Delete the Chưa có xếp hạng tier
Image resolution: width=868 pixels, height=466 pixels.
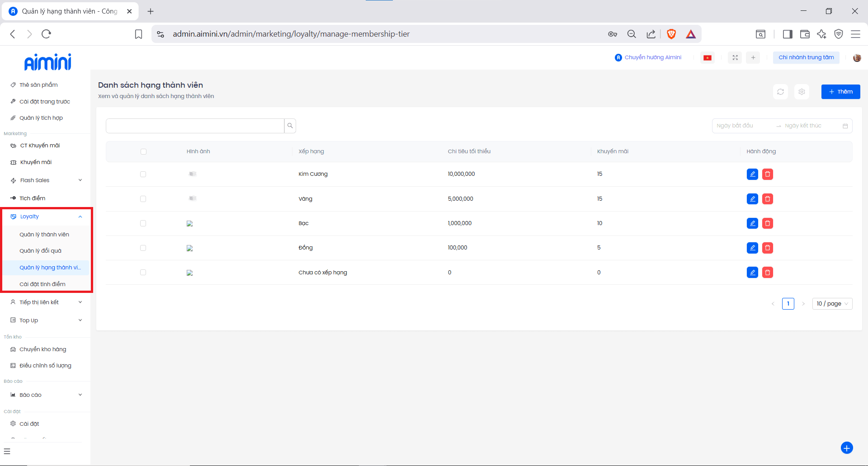point(767,273)
